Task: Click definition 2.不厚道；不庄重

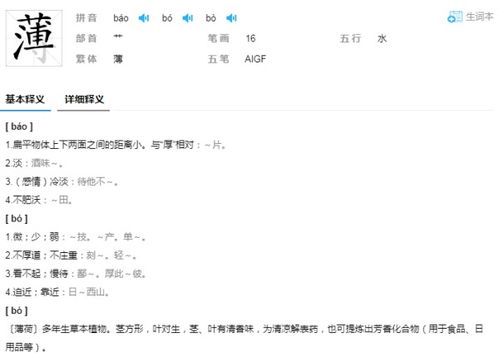Action: pyautogui.click(x=71, y=255)
